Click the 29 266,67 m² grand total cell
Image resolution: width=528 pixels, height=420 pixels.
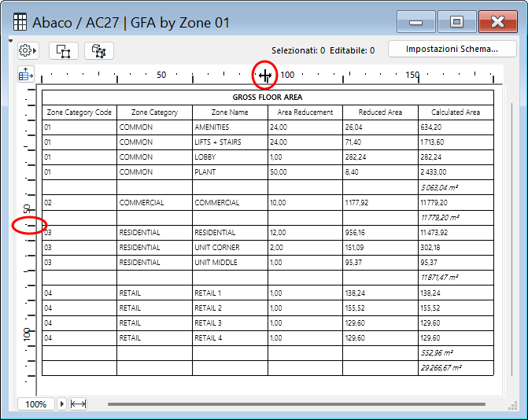coord(456,368)
